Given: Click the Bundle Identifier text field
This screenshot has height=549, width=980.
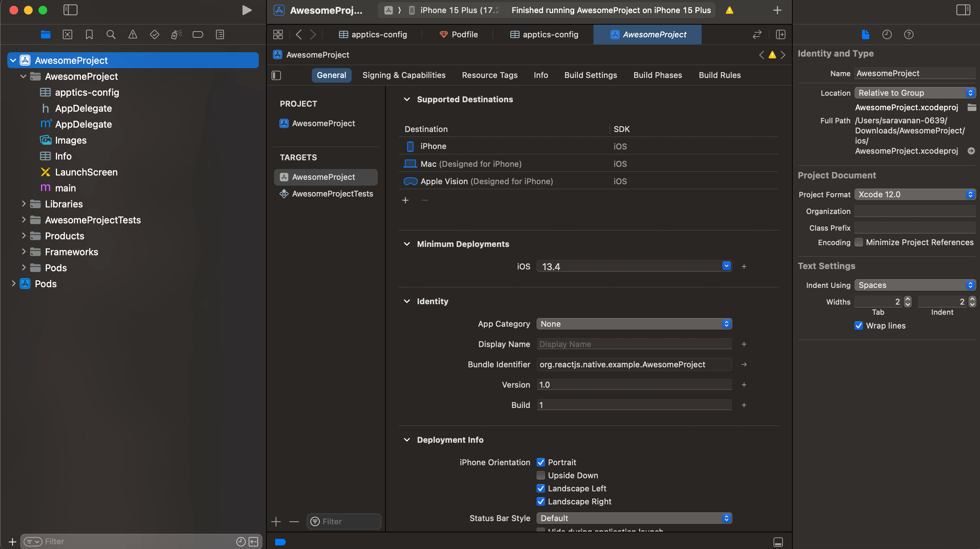Looking at the screenshot, I should pos(634,364).
